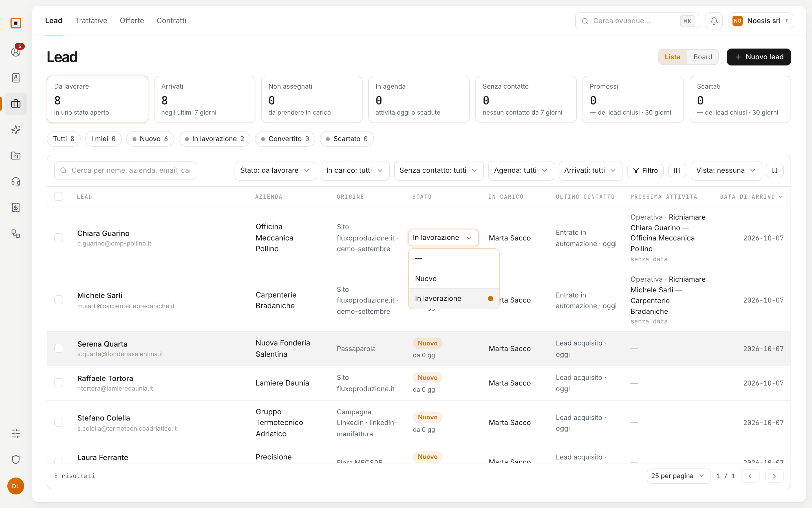Check the box for Serena Quarta

click(x=59, y=349)
